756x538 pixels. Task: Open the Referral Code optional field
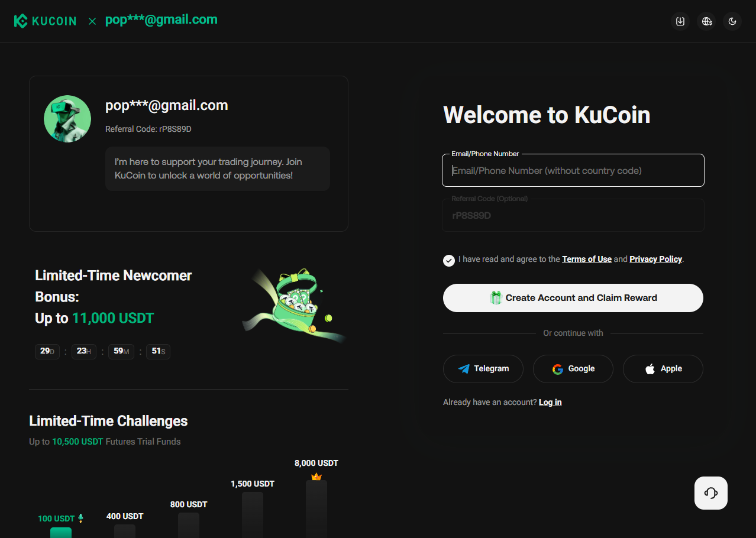(x=573, y=215)
